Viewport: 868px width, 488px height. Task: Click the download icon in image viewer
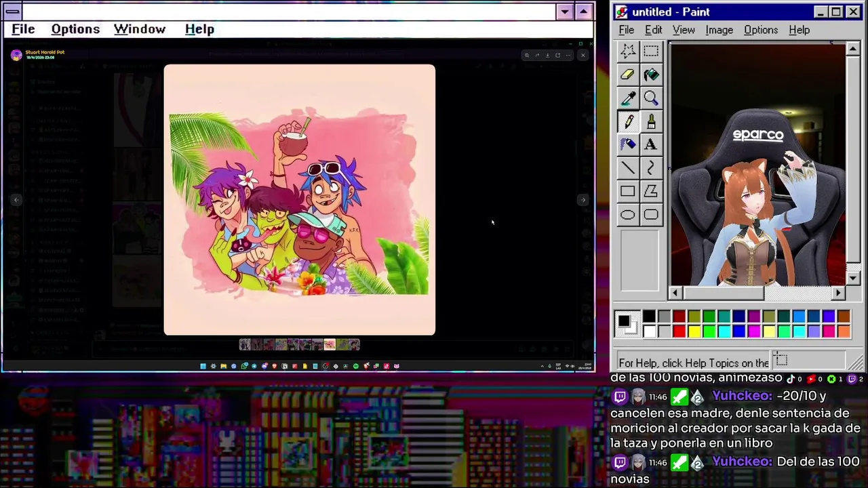coord(548,55)
